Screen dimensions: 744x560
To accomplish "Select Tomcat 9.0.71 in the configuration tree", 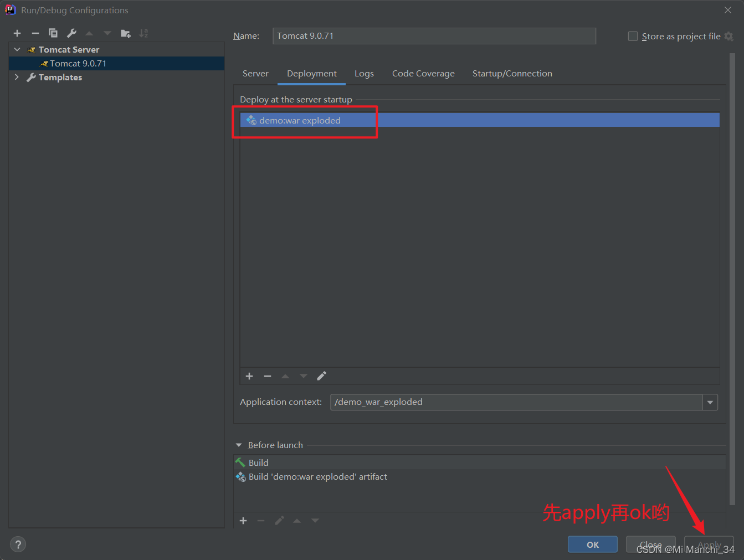I will point(117,63).
